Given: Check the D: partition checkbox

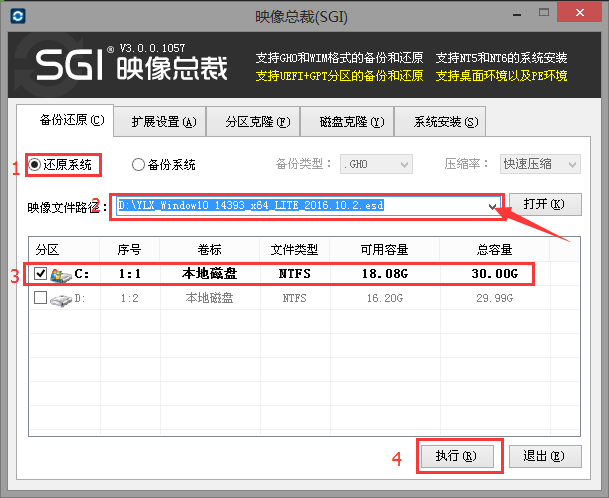Looking at the screenshot, I should (x=40, y=298).
